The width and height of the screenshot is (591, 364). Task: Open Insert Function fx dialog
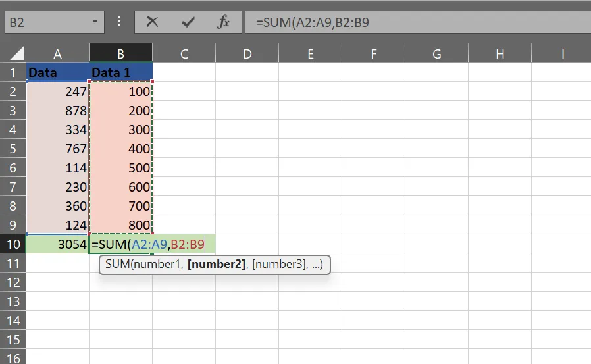[223, 22]
